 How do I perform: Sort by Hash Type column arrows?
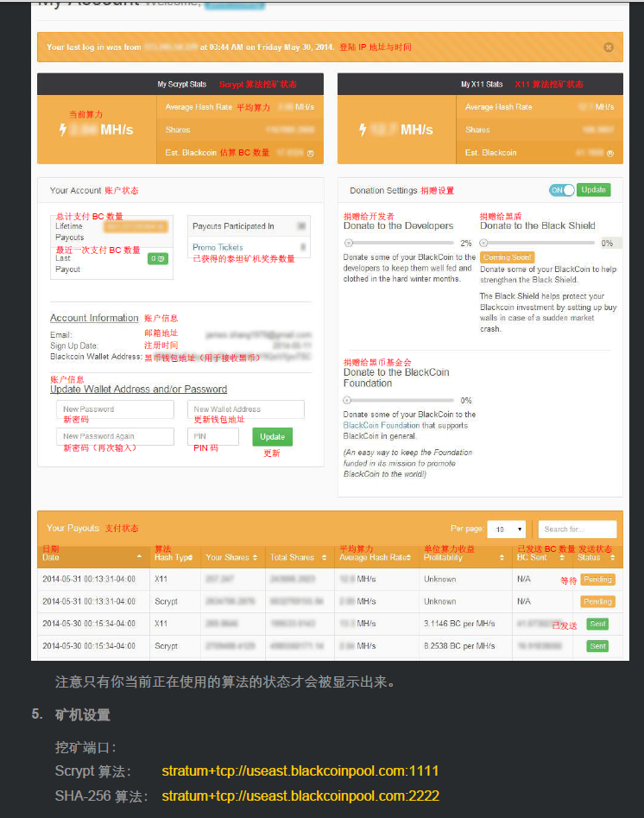coord(190,558)
